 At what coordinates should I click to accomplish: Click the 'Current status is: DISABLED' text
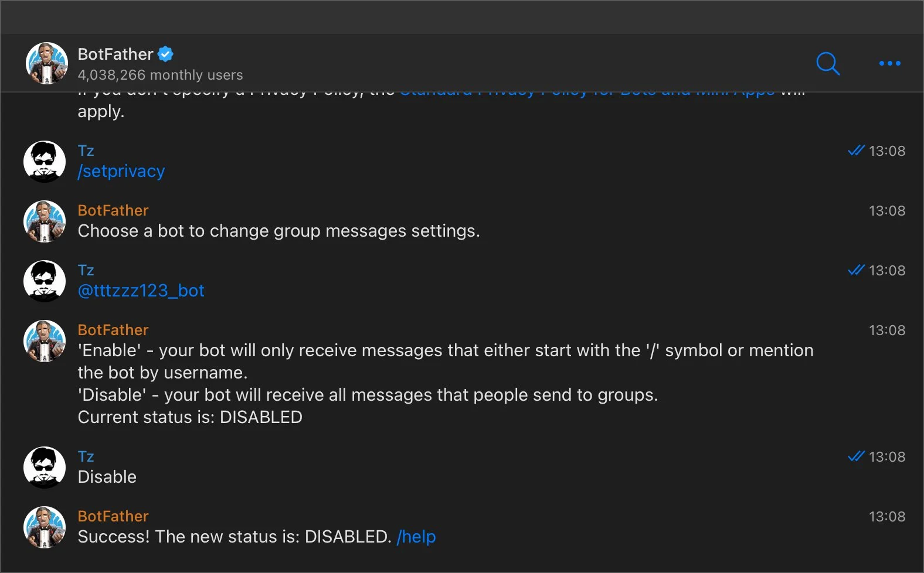click(190, 417)
